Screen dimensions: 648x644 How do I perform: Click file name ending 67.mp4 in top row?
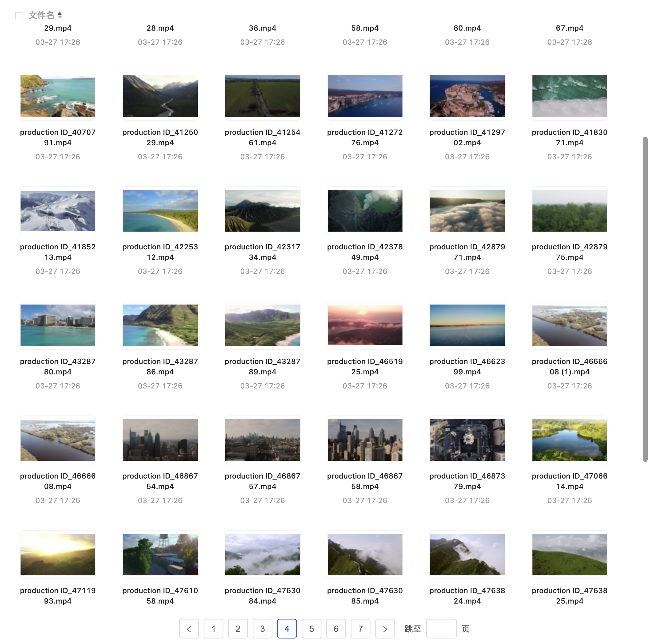point(570,28)
